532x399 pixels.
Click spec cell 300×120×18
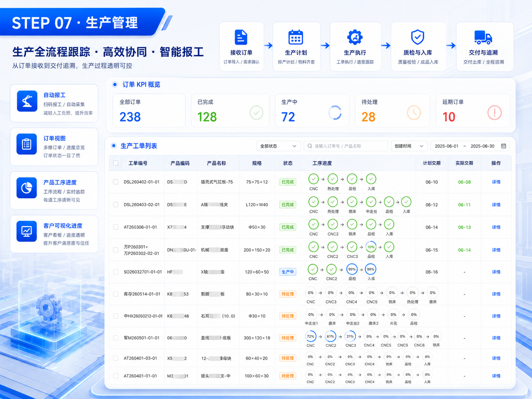257,338
